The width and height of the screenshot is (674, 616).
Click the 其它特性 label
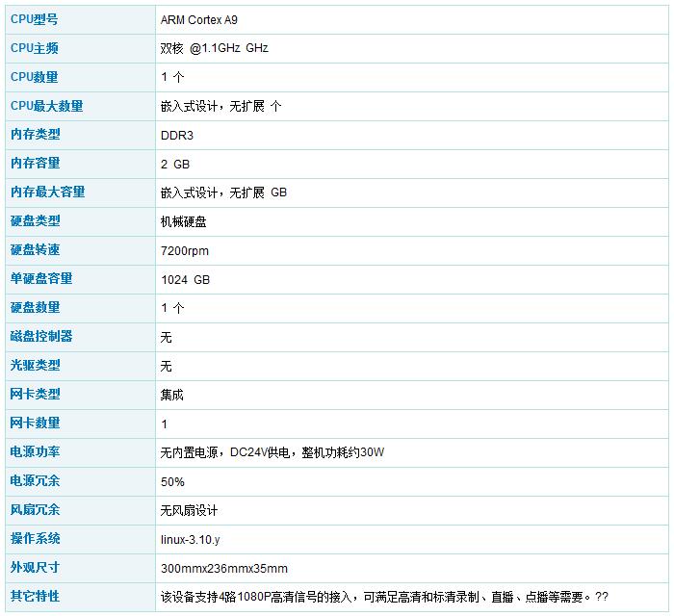(35, 597)
